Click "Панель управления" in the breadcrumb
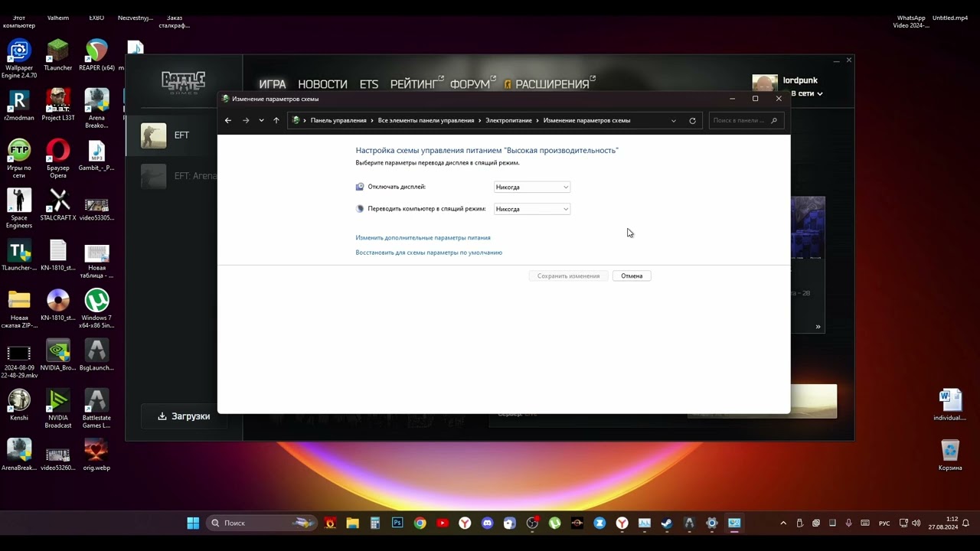980x551 pixels. coord(338,120)
